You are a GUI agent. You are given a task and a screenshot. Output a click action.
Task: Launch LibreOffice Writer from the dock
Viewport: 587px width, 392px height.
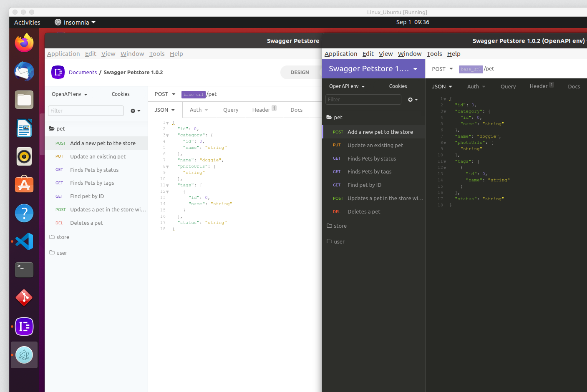tap(24, 128)
